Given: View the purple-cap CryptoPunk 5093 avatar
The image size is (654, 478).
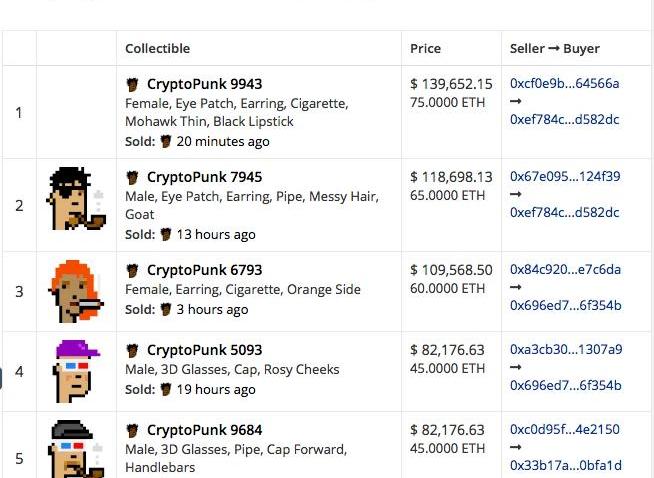Looking at the screenshot, I should (x=75, y=370).
